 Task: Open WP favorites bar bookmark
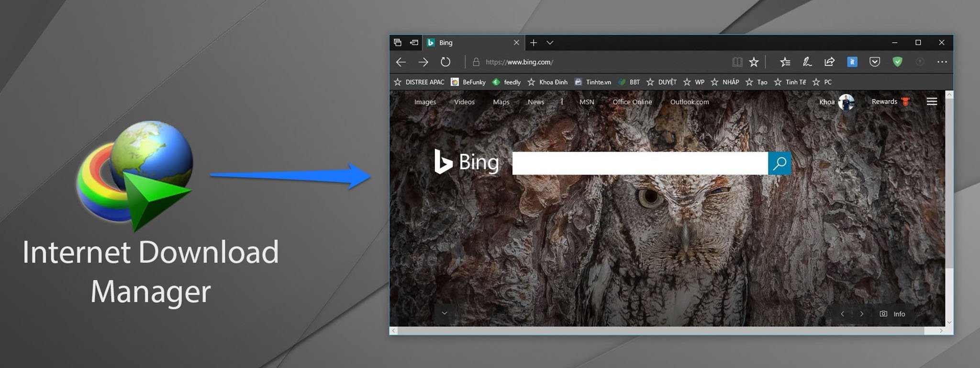pyautogui.click(x=694, y=82)
